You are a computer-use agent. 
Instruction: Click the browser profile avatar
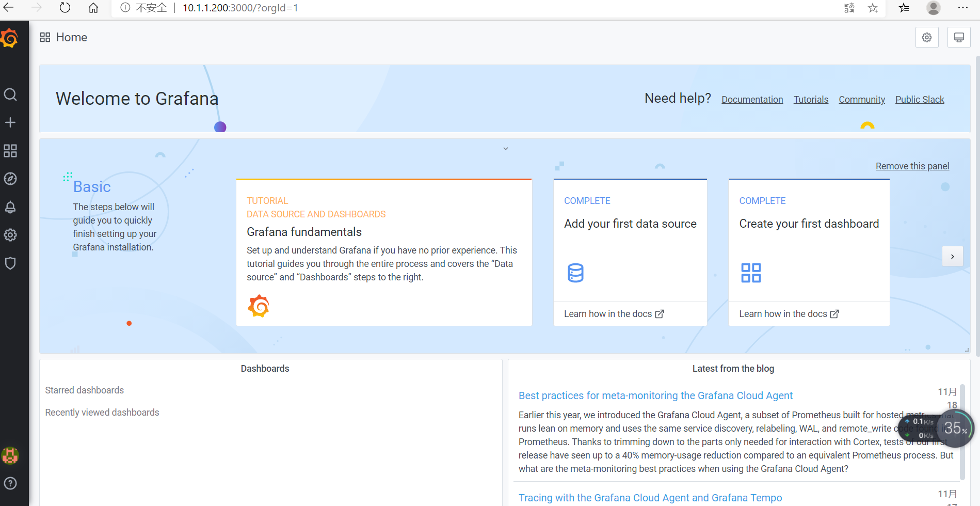tap(934, 8)
